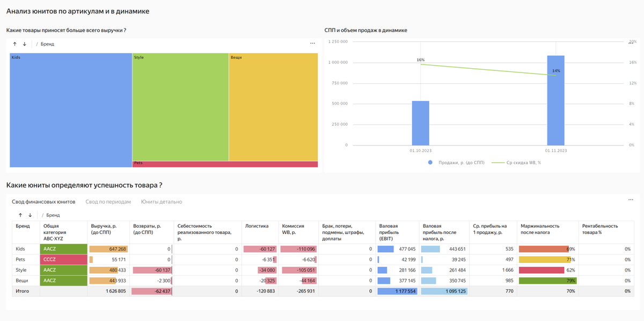Sort by 'Рентабельность товара %' column header
Screen dimensions: 644x321
point(606,232)
